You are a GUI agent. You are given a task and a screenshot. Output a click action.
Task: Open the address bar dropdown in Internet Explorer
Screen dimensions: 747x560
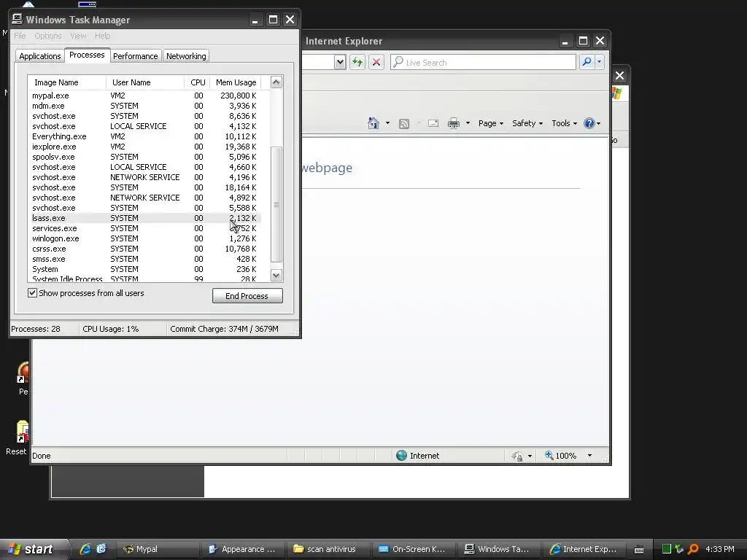tap(340, 62)
